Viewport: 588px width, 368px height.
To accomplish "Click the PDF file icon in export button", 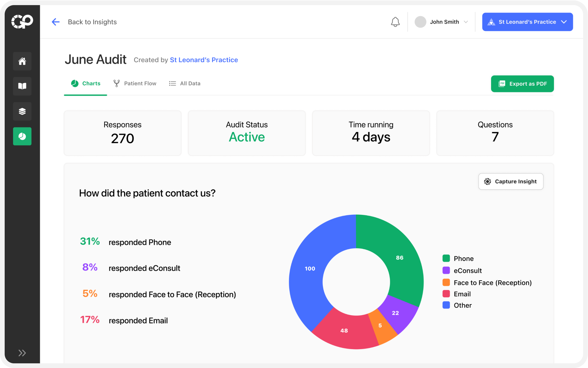I will (x=502, y=84).
